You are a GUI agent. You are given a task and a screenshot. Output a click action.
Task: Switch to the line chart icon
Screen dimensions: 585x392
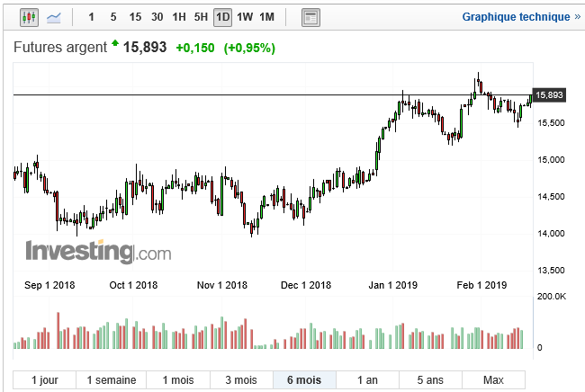[54, 17]
